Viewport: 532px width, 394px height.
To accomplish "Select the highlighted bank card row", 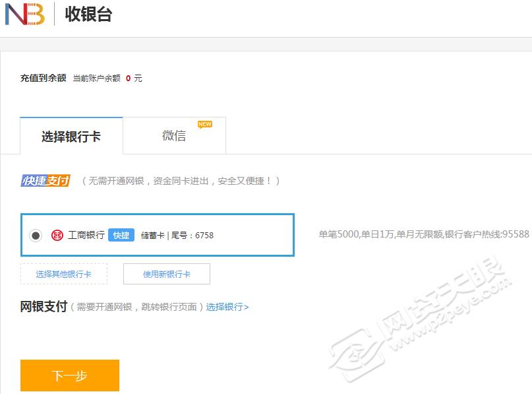I will [158, 235].
